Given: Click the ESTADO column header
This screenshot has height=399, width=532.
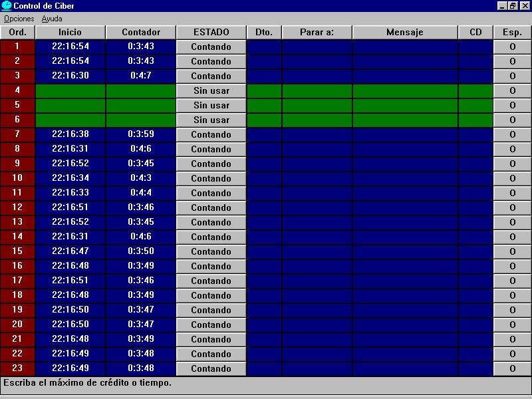Looking at the screenshot, I should (x=211, y=32).
